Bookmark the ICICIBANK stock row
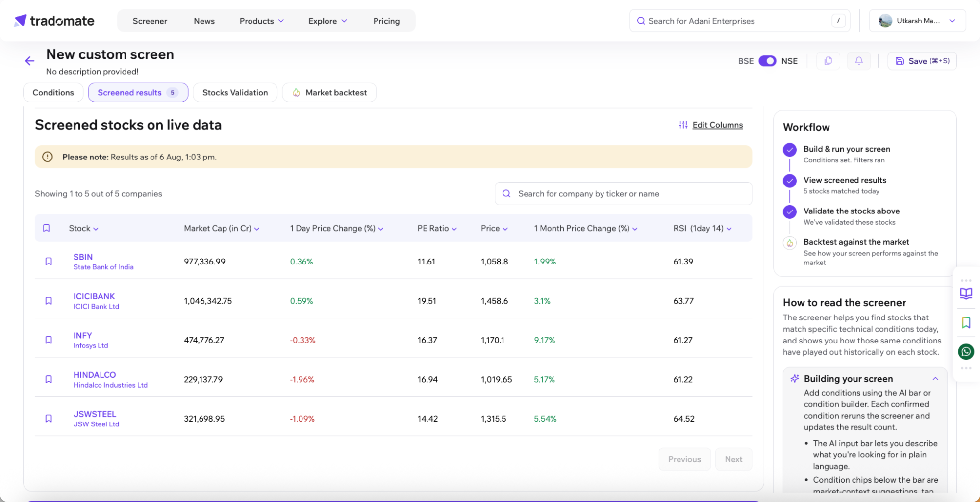The image size is (980, 502). pos(49,301)
